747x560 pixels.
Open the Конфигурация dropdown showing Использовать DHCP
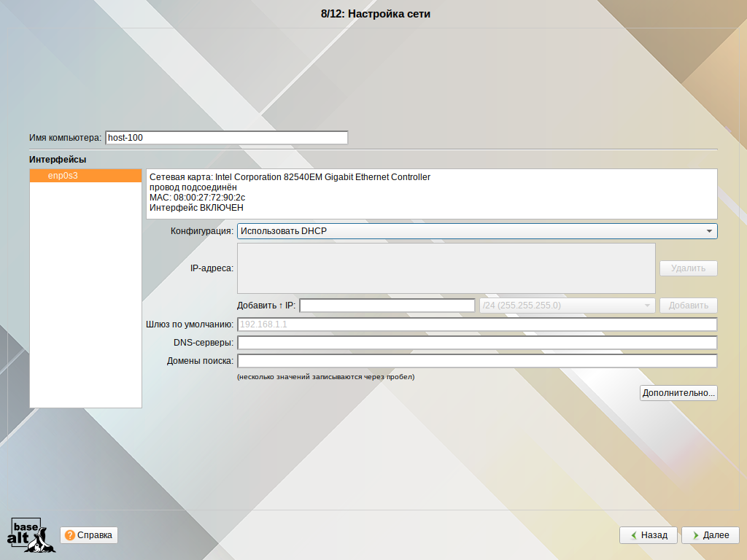[x=476, y=231]
